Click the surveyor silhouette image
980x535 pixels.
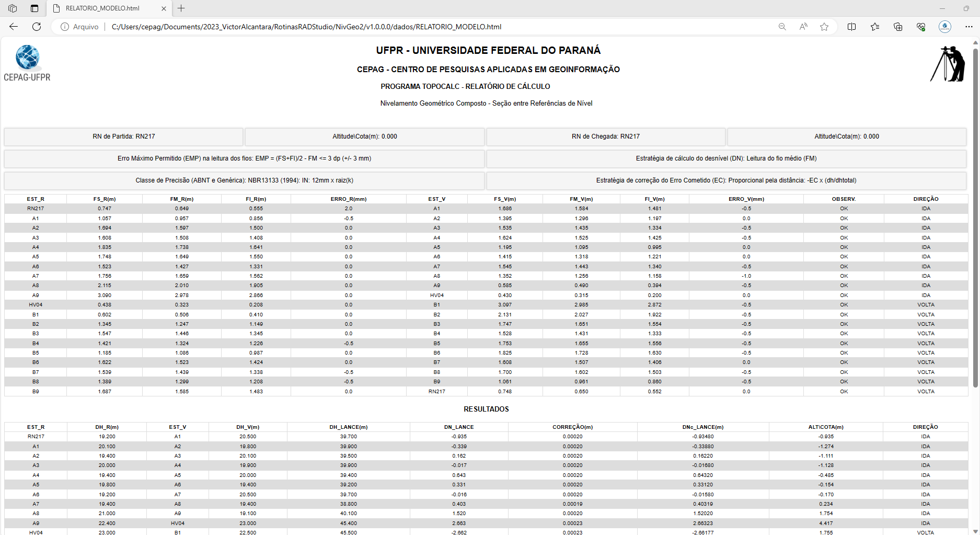pyautogui.click(x=948, y=64)
